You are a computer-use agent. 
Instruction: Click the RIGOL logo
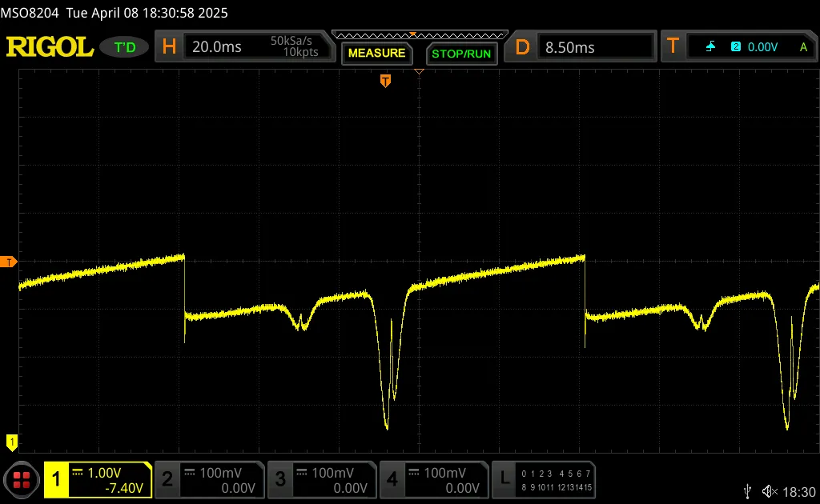(x=50, y=47)
